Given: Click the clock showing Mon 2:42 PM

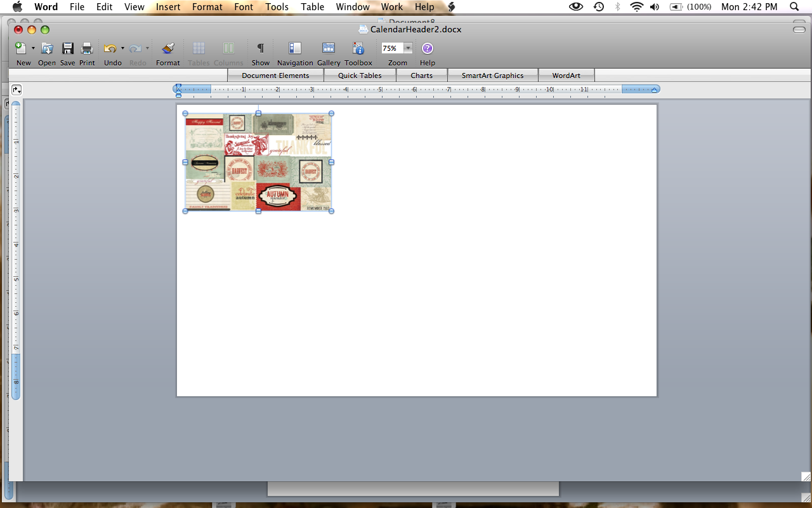Looking at the screenshot, I should [749, 7].
